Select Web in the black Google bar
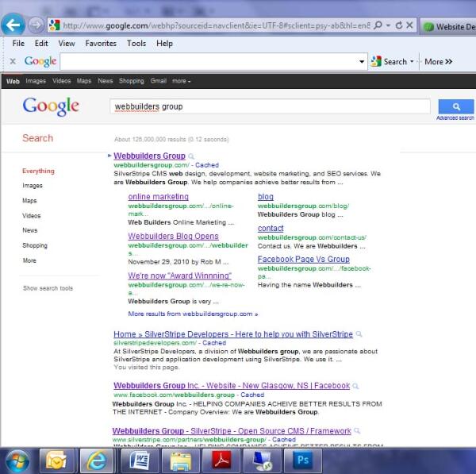The width and height of the screenshot is (476, 474). pyautogui.click(x=13, y=81)
